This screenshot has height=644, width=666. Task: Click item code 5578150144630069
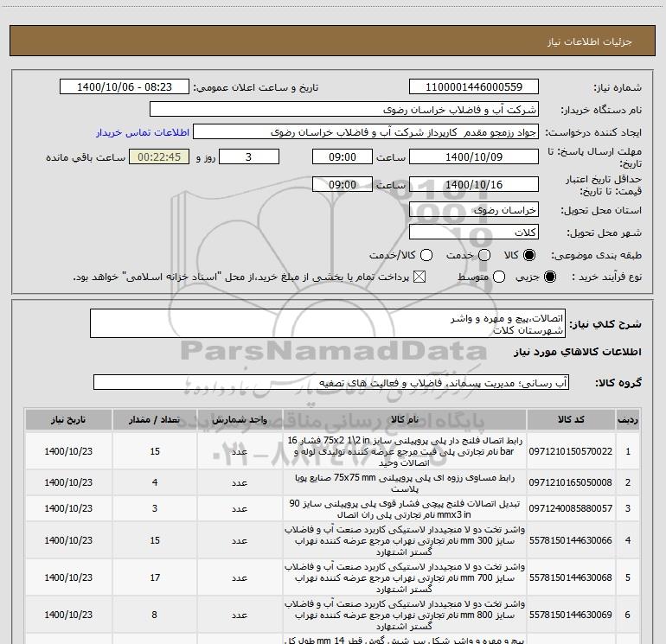tap(571, 615)
